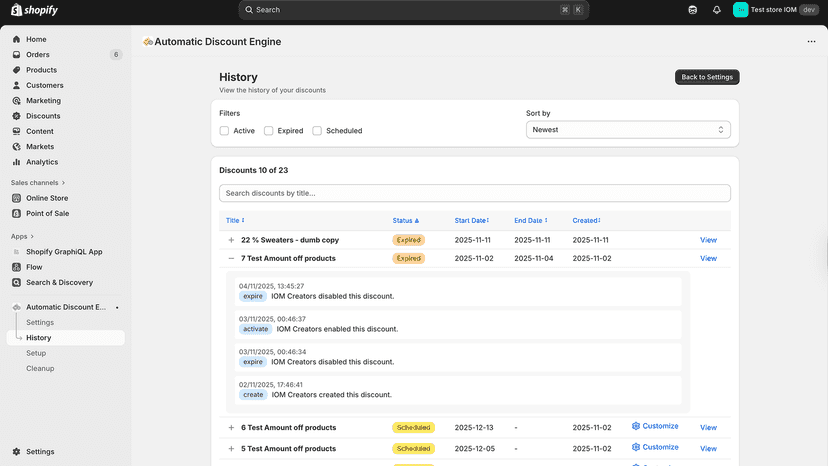Screen dimensions: 828x466
Task: Focus the Search discounts by title field
Action: [x=475, y=193]
